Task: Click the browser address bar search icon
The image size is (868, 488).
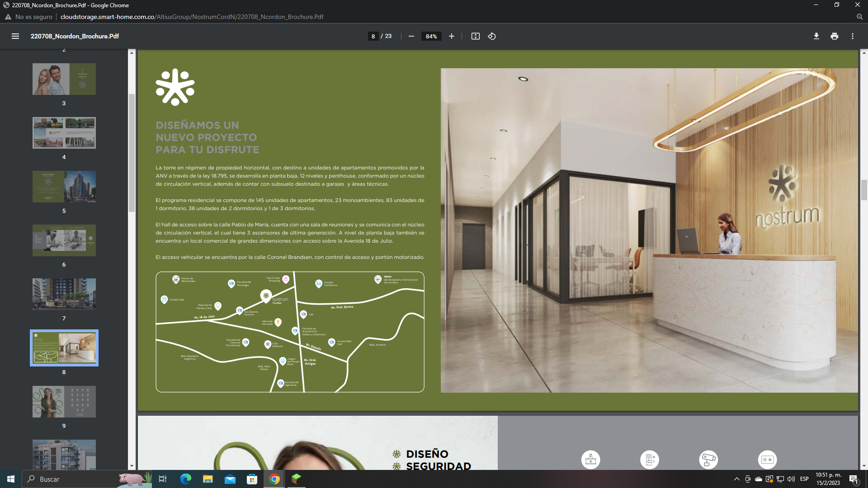Action: click(x=859, y=17)
